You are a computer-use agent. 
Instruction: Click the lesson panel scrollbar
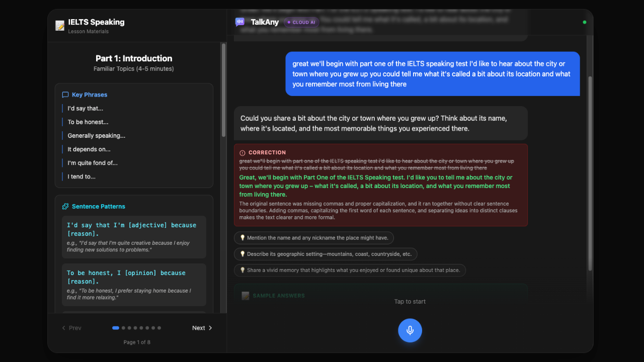[224, 90]
